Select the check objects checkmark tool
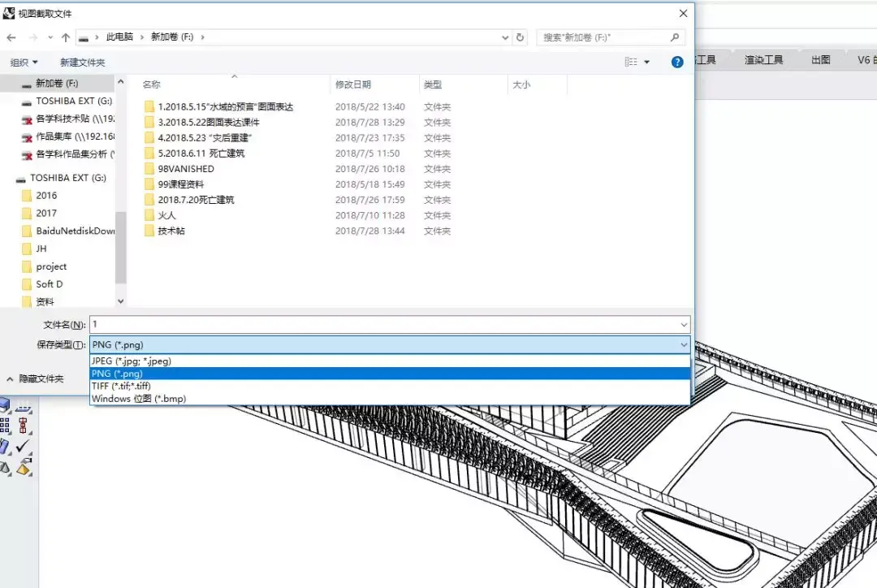The width and height of the screenshot is (877, 588). click(x=23, y=446)
